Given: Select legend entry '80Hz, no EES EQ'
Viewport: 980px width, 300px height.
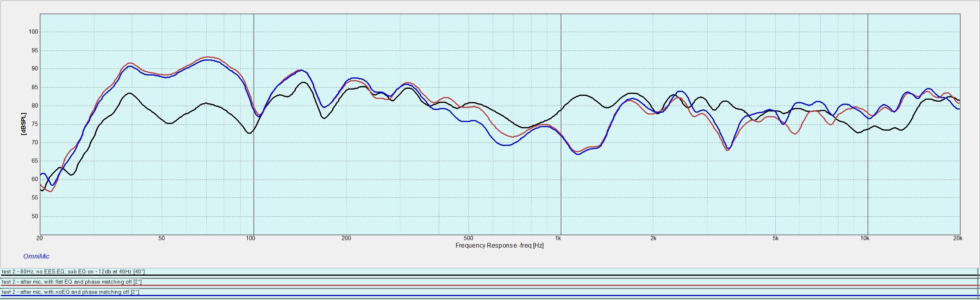Looking at the screenshot, I should click(73, 271).
